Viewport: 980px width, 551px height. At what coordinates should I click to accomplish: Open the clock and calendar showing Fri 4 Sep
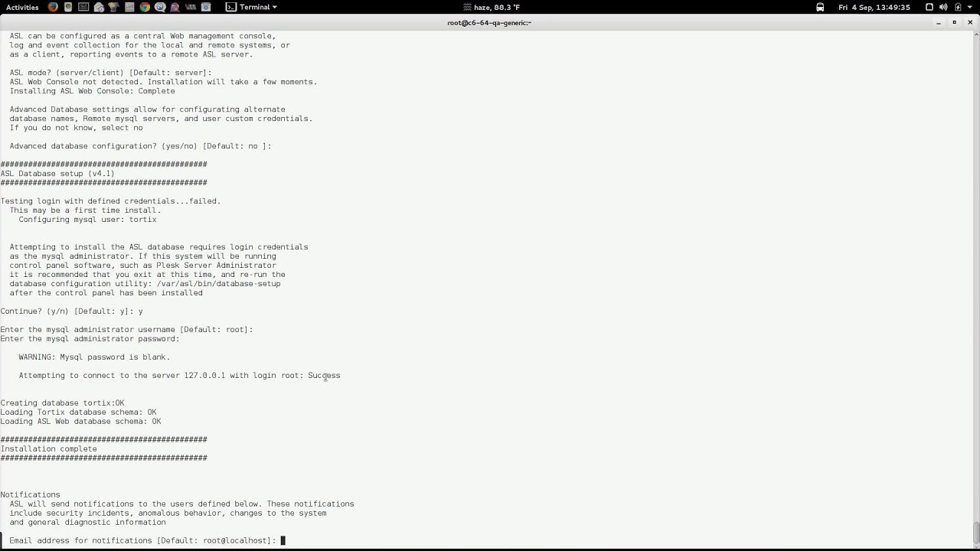pos(874,7)
